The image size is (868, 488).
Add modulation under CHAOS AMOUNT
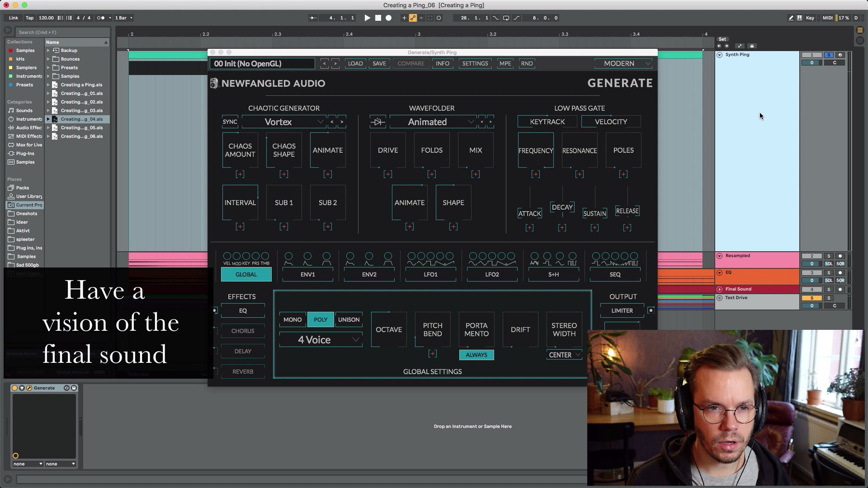(x=240, y=174)
